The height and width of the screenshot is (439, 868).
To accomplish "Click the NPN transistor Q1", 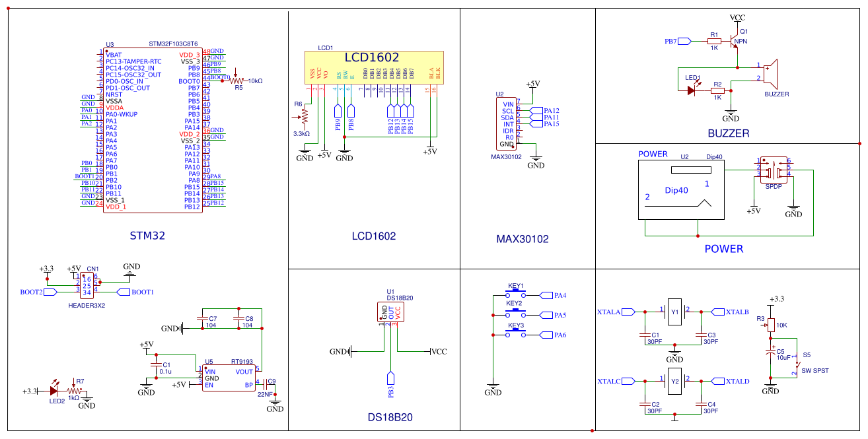I will [x=735, y=41].
